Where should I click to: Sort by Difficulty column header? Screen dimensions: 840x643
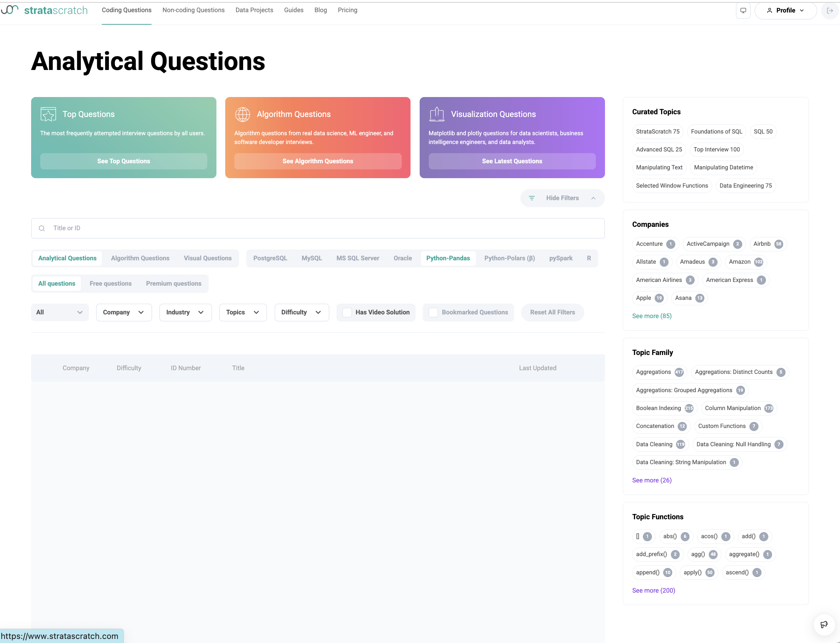(x=129, y=368)
